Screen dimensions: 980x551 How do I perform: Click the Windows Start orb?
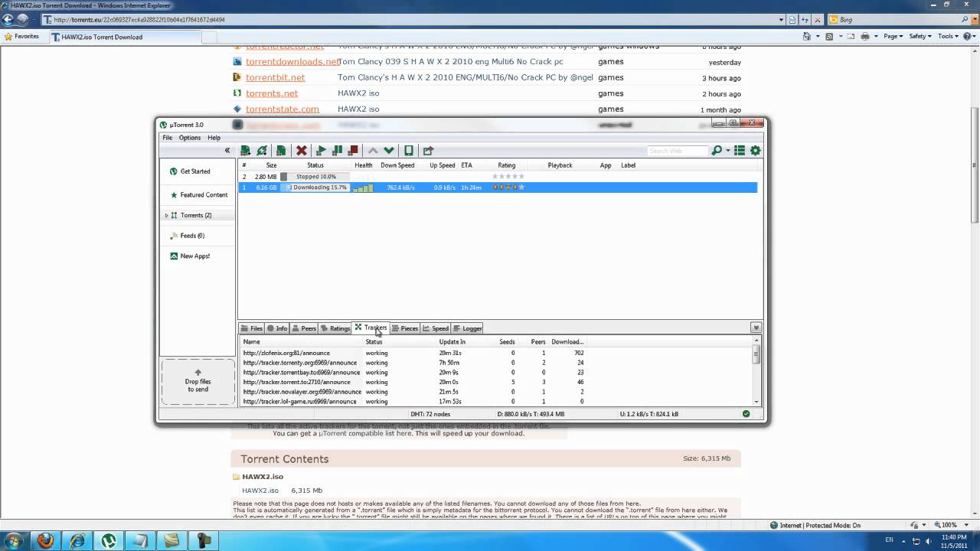(14, 540)
